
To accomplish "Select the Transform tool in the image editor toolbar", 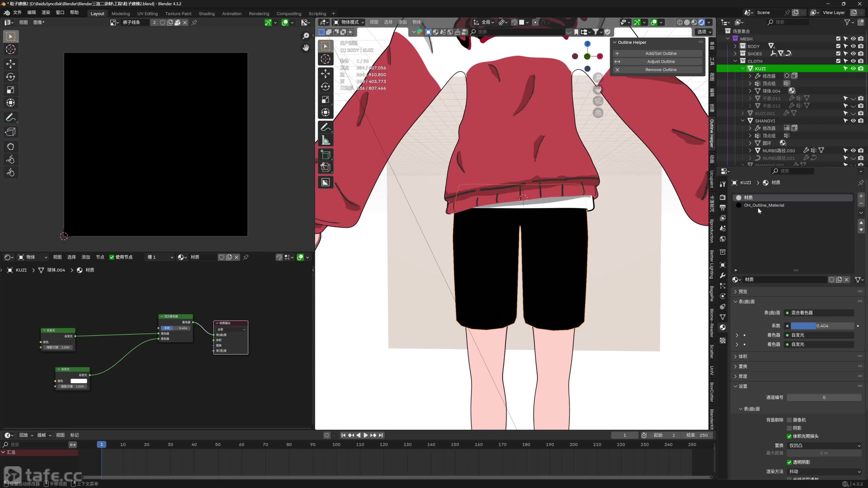I will tap(11, 103).
